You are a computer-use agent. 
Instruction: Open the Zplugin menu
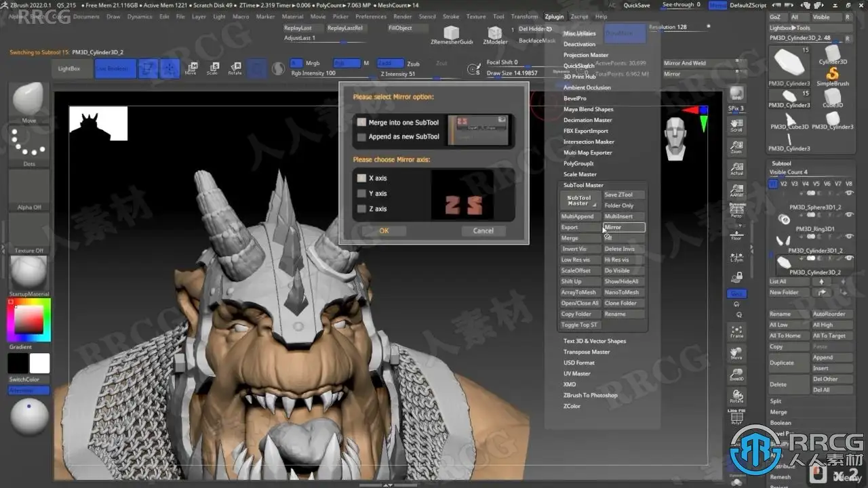[554, 16]
